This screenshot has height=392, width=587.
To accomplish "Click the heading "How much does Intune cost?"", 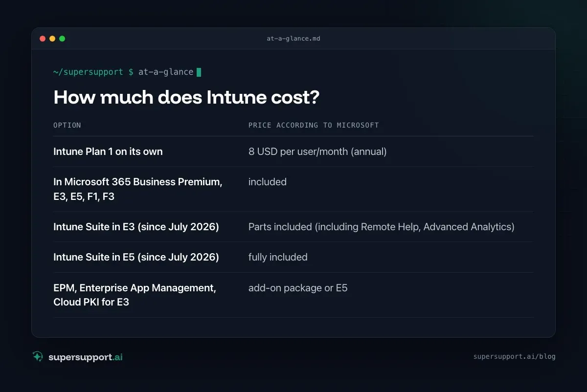I will tap(186, 97).
